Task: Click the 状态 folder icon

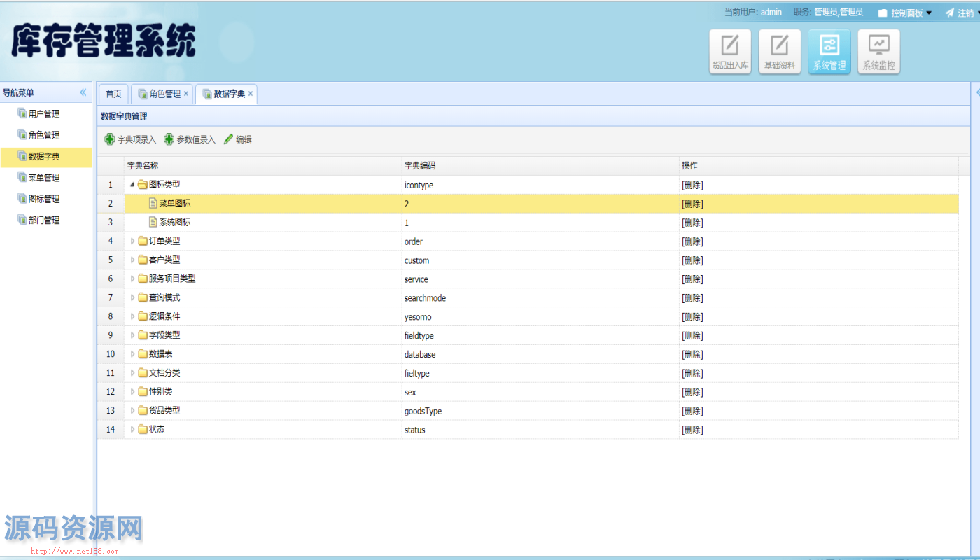Action: coord(143,429)
